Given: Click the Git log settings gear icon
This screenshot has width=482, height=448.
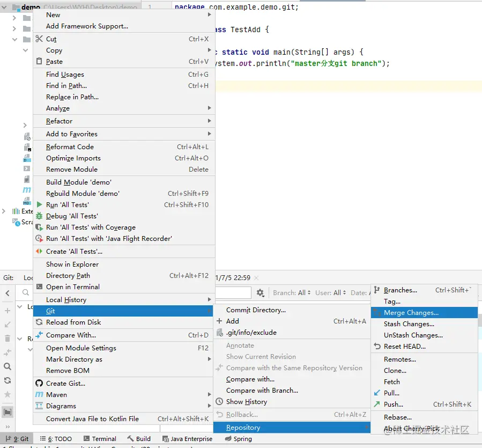Looking at the screenshot, I should pyautogui.click(x=261, y=292).
